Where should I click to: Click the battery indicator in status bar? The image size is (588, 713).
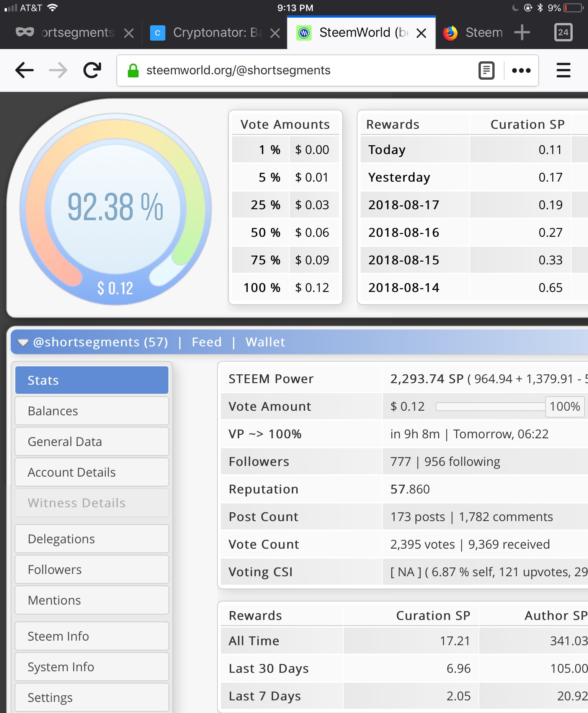coord(573,8)
